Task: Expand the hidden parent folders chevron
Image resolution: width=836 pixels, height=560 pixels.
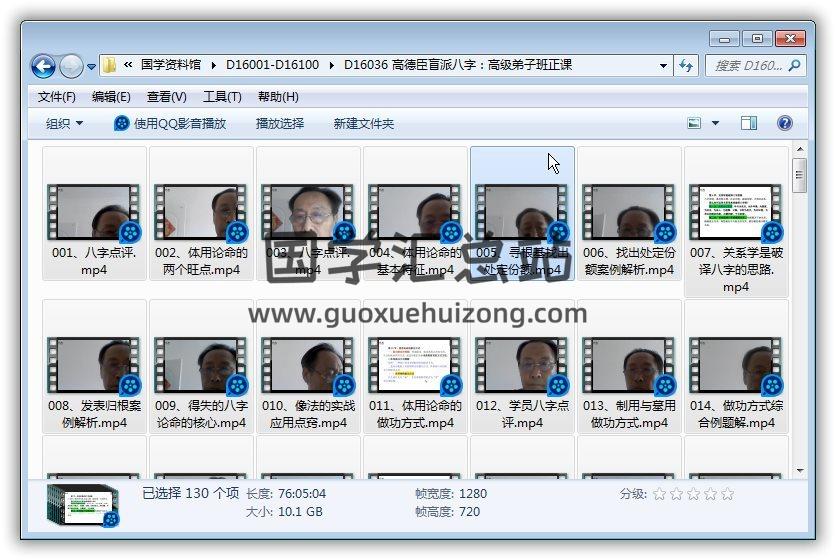Action: coord(128,65)
